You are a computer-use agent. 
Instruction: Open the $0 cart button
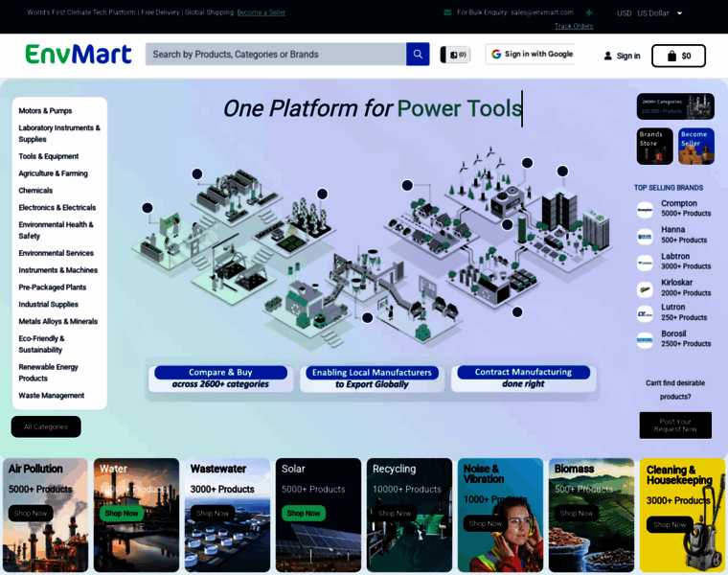point(678,56)
